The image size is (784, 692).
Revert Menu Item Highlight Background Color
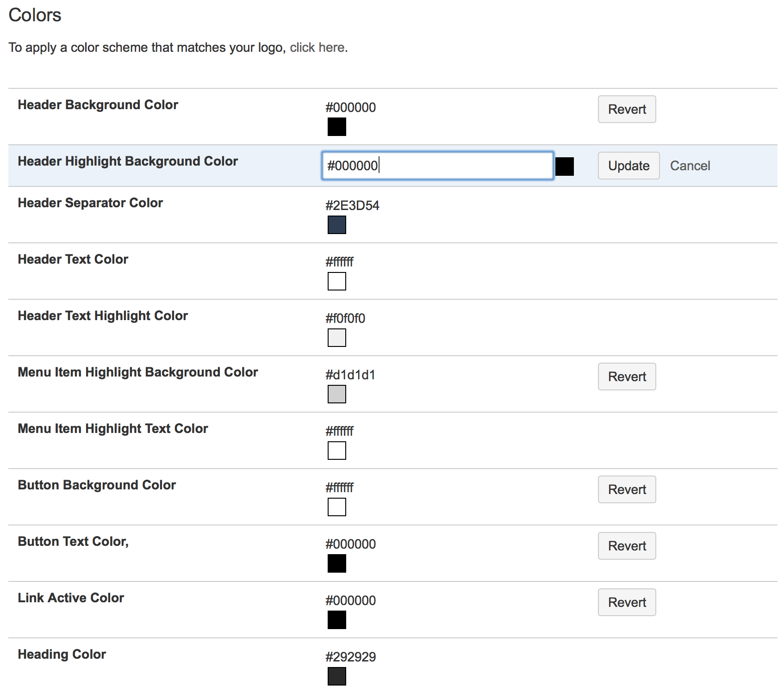tap(627, 377)
